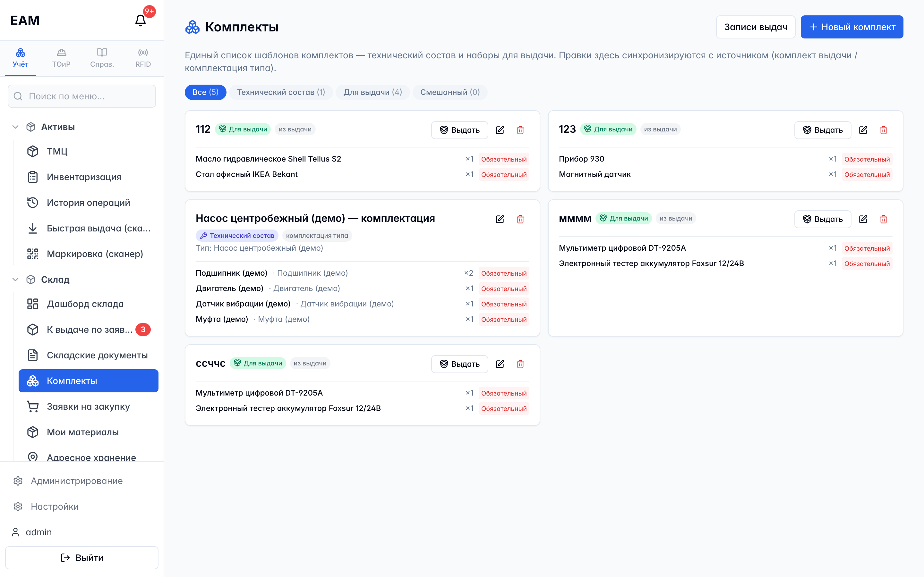924x577 pixels.
Task: Delete the Насос центробежный kit
Action: tap(520, 219)
